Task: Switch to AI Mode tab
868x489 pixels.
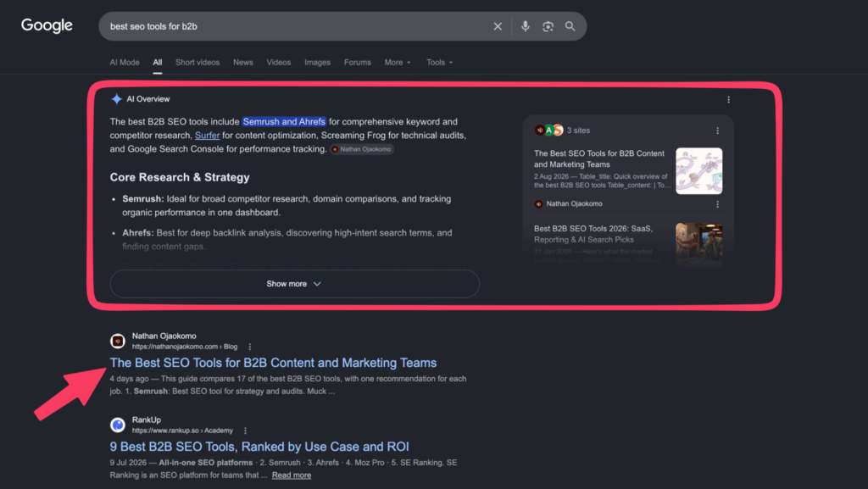Action: pyautogui.click(x=125, y=63)
